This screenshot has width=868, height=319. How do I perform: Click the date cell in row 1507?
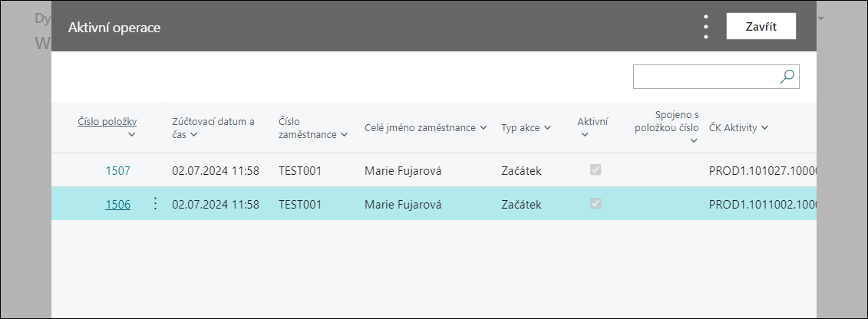point(216,171)
